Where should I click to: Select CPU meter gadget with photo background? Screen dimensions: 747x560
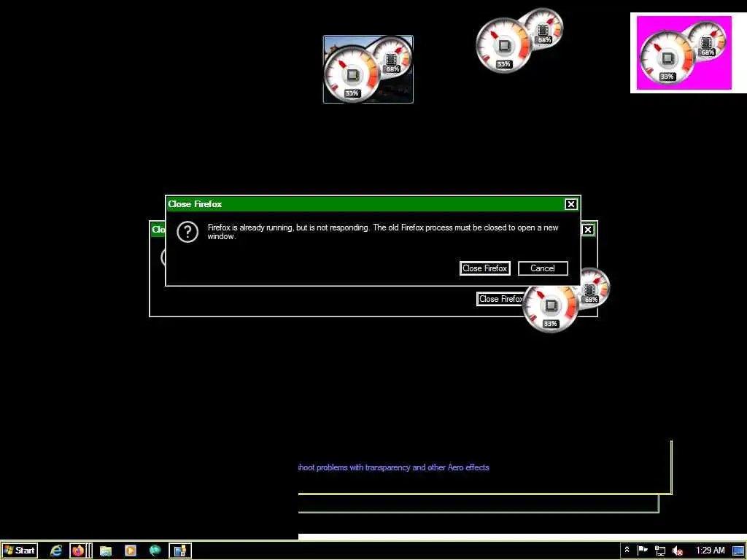pos(368,69)
